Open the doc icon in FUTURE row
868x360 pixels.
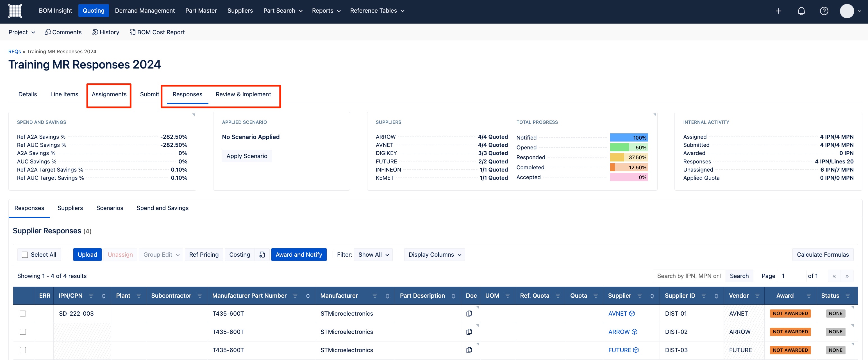(x=469, y=350)
